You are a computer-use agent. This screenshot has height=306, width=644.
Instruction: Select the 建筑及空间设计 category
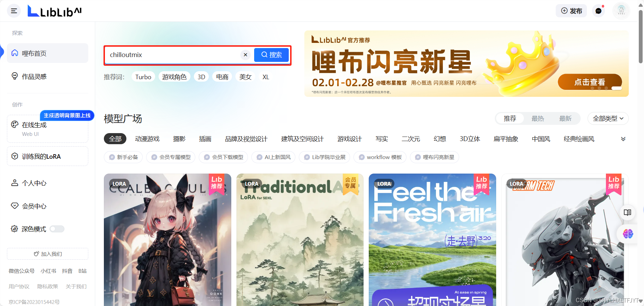pos(302,139)
